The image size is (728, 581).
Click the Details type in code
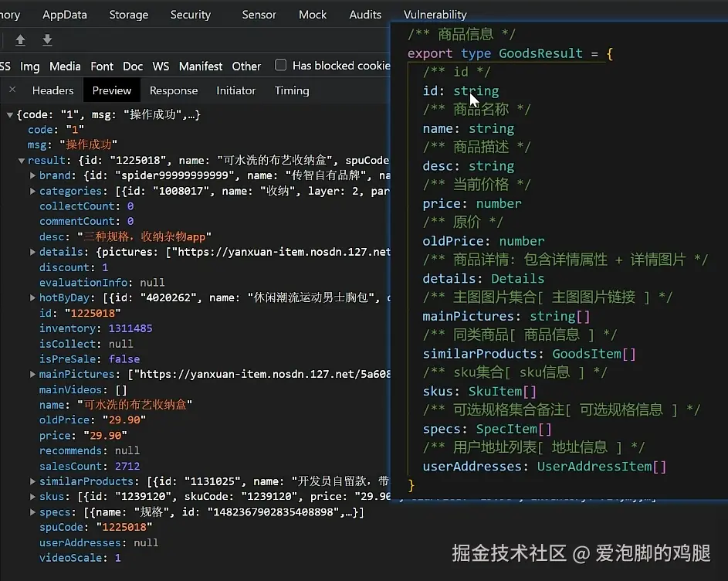coord(518,278)
